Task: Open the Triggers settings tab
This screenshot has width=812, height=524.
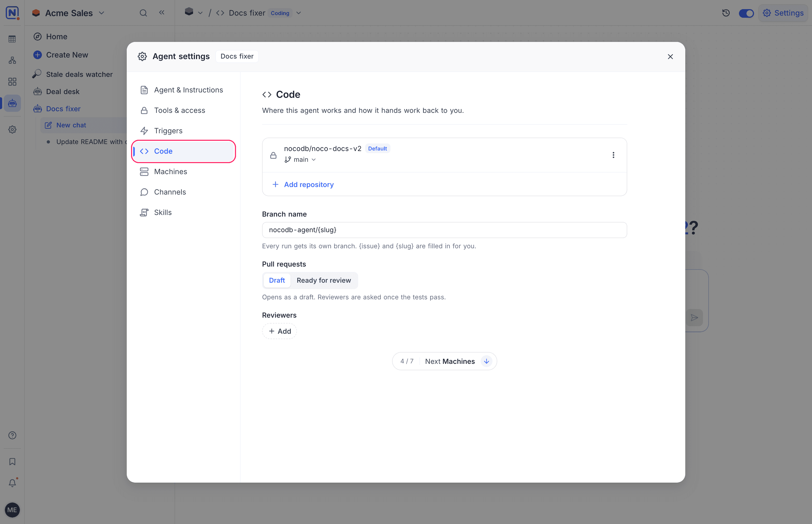Action: [x=184, y=131]
